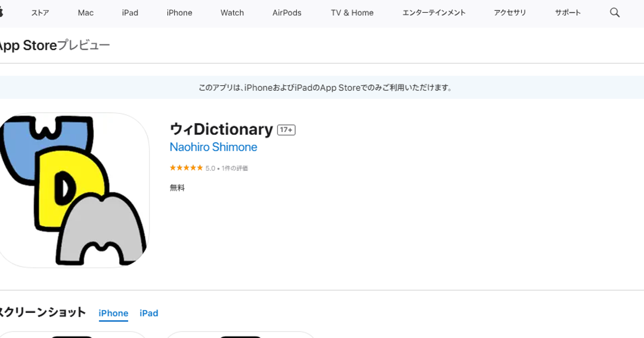Open developer Naohiro Shimone's page
Screen dimensions: 644x338
pyautogui.click(x=213, y=147)
